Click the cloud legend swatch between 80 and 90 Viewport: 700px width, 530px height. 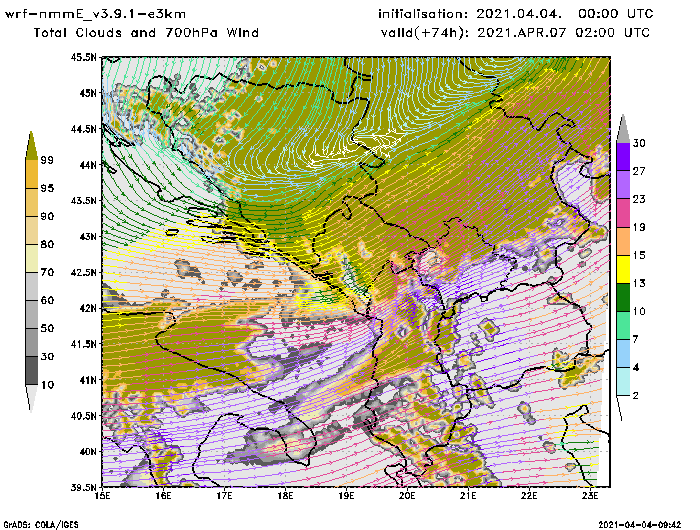[32, 230]
